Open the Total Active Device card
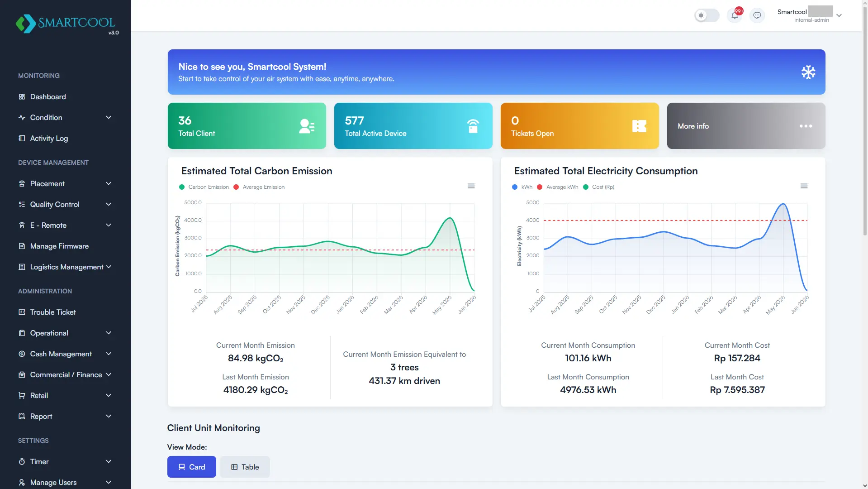This screenshot has height=489, width=868. click(413, 126)
